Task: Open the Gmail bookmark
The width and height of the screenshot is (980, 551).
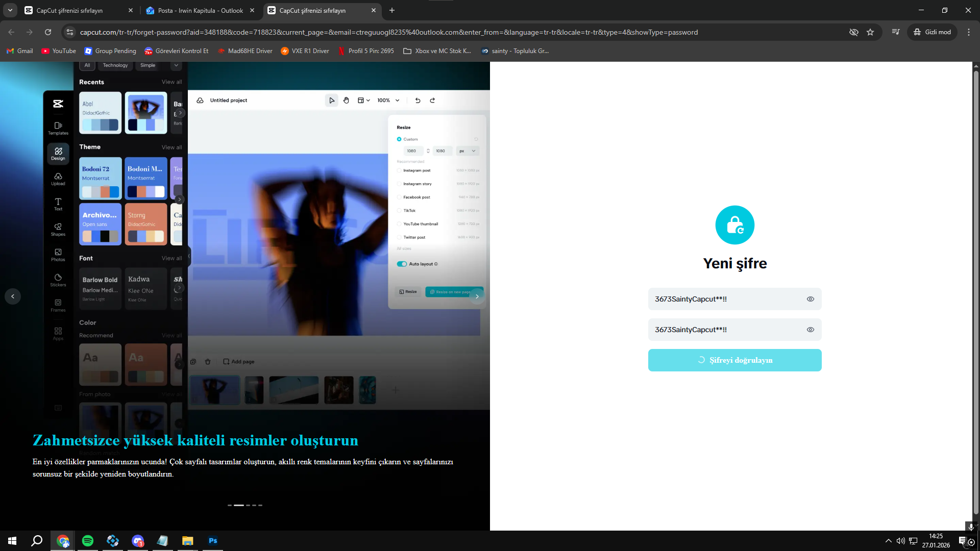Action: (19, 51)
